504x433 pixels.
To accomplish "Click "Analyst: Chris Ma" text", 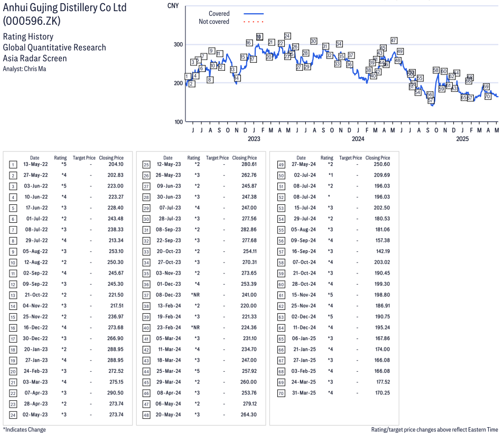I will tap(24, 69).
